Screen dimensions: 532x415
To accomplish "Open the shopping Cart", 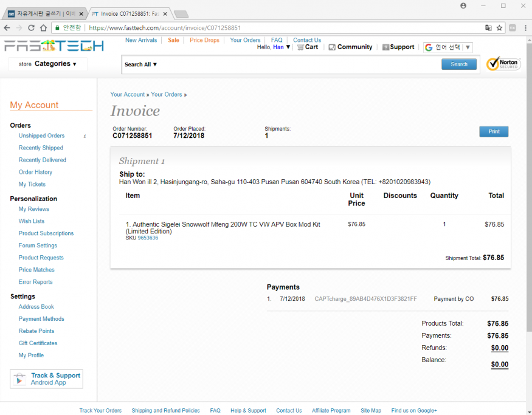I will [308, 47].
